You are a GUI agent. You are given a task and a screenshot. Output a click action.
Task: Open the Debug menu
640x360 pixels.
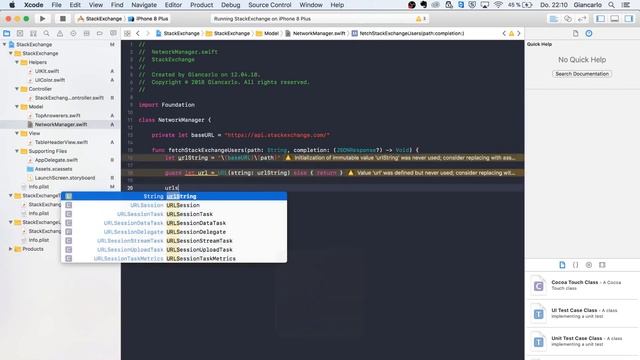click(231, 5)
